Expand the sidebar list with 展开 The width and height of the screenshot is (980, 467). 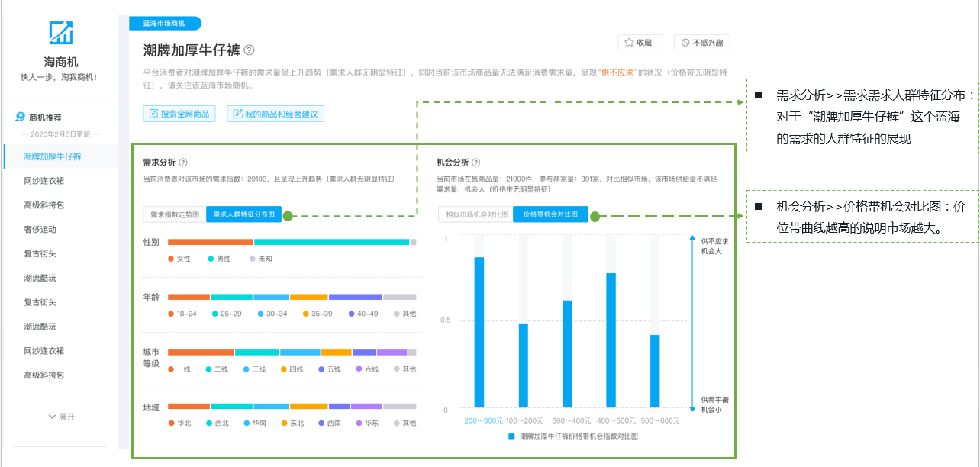tap(61, 417)
